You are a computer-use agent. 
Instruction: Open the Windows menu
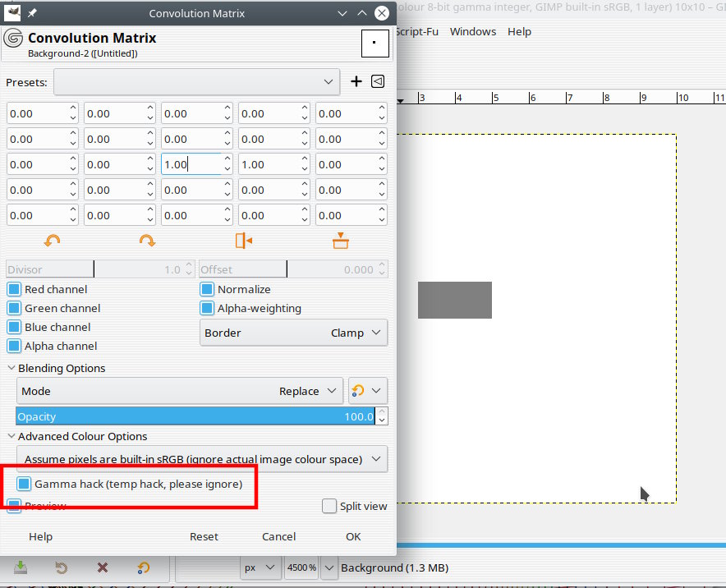pos(473,31)
